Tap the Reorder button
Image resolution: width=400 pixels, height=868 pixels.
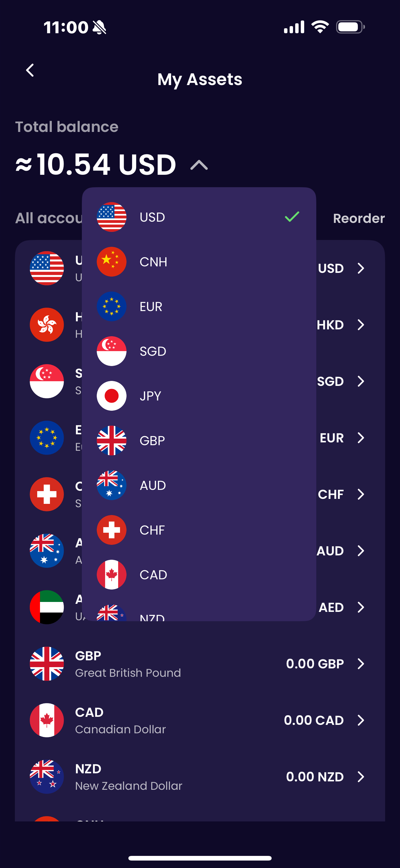(358, 218)
